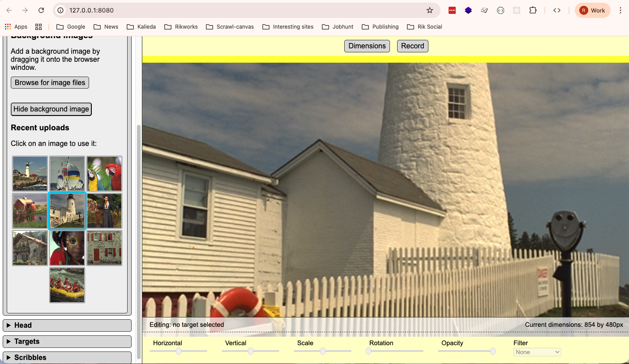629x364 pixels.
Task: Bookmark this page via star icon
Action: [429, 10]
